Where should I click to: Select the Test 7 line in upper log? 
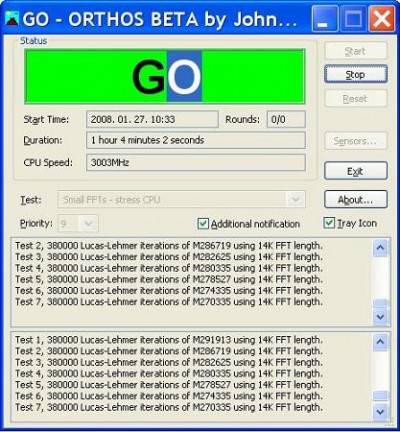(x=169, y=302)
